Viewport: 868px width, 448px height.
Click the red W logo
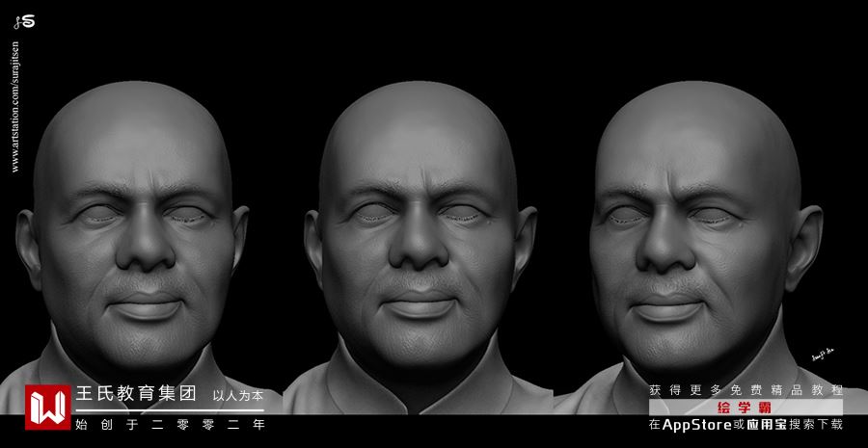(47, 408)
